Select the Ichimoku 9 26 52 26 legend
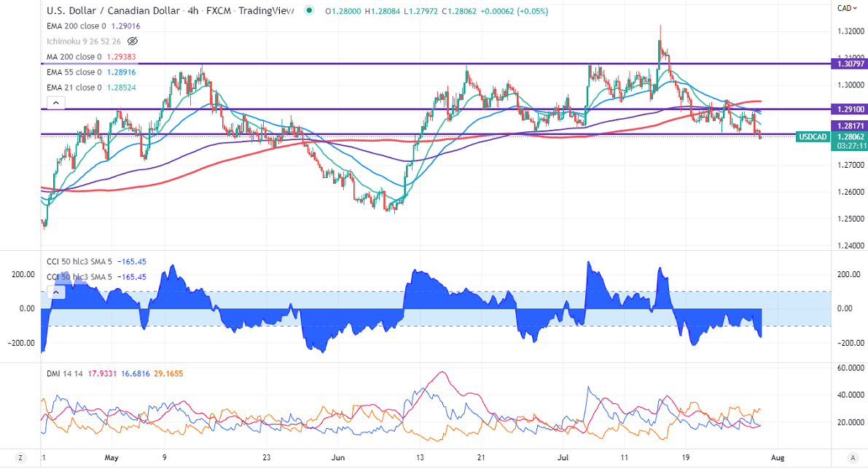Viewport: 868px width, 469px height. click(84, 41)
